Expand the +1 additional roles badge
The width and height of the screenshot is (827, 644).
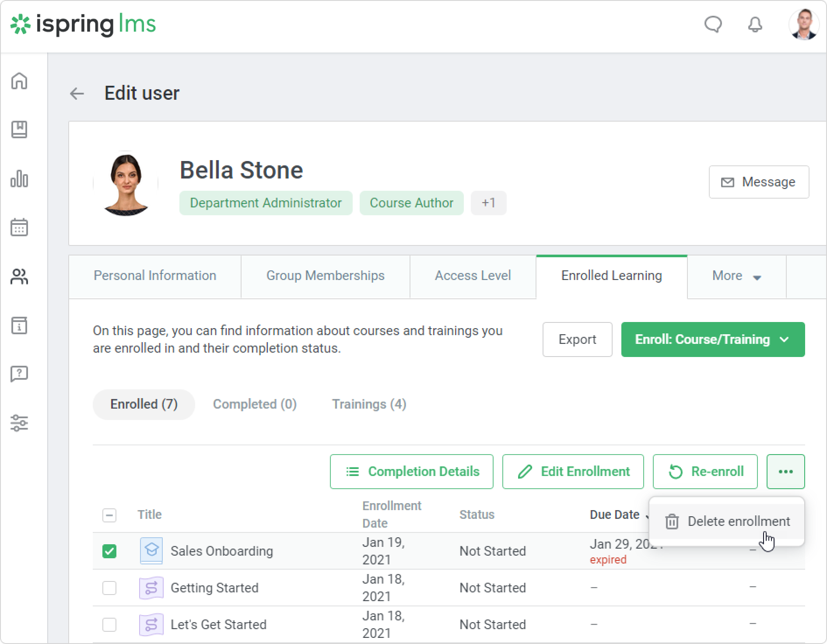pos(488,203)
